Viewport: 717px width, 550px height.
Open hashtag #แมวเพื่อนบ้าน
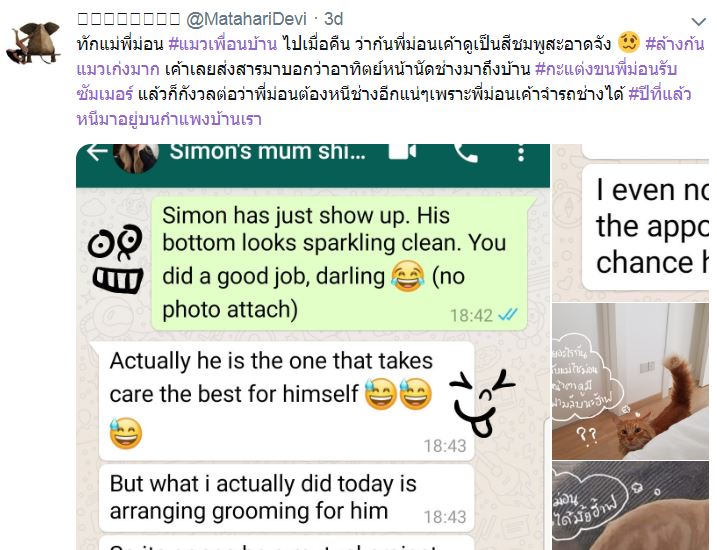223,44
